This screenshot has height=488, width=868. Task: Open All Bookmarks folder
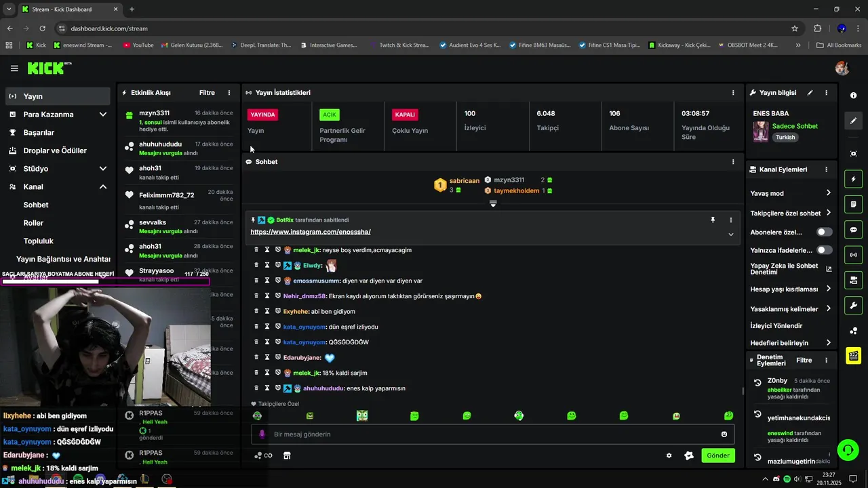[839, 45]
